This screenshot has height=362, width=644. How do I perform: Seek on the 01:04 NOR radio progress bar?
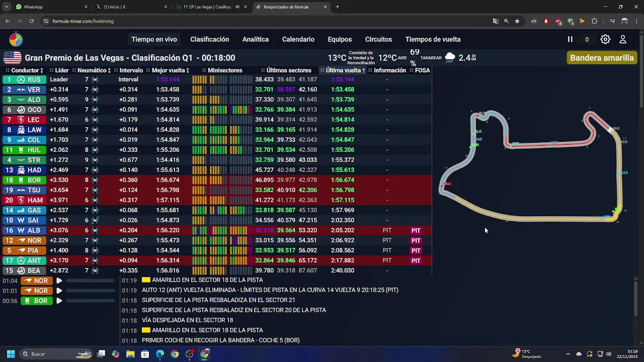pyautogui.click(x=91, y=281)
